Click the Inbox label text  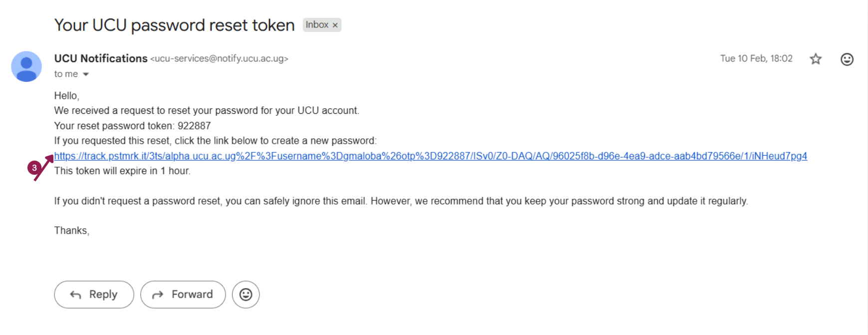(317, 25)
